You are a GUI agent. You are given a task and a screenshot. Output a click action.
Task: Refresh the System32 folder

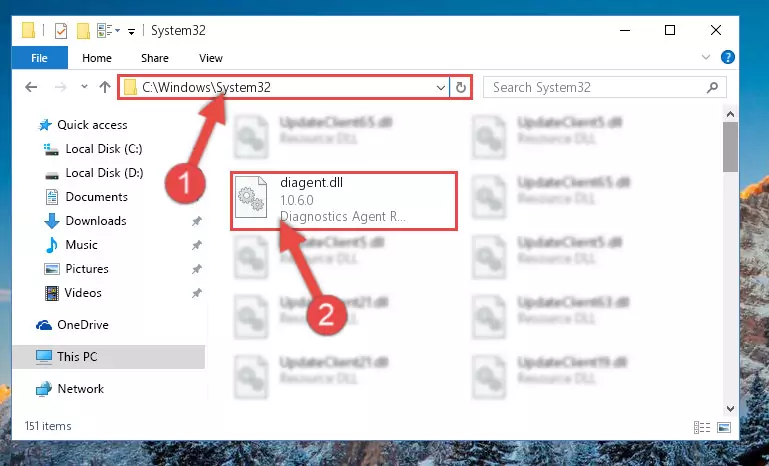(461, 88)
